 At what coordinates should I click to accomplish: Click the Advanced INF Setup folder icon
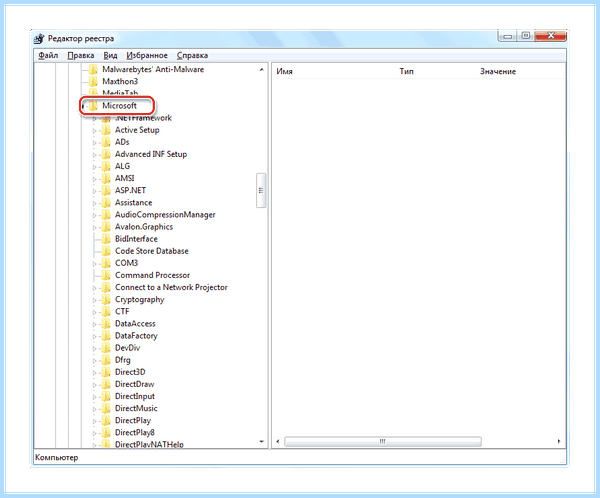click(106, 154)
